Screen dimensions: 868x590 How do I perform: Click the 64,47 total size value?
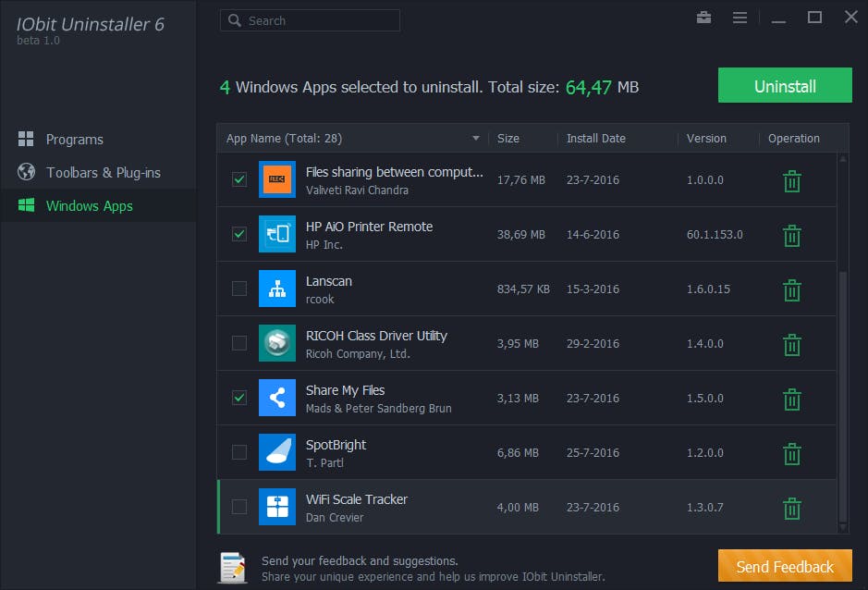coord(589,87)
